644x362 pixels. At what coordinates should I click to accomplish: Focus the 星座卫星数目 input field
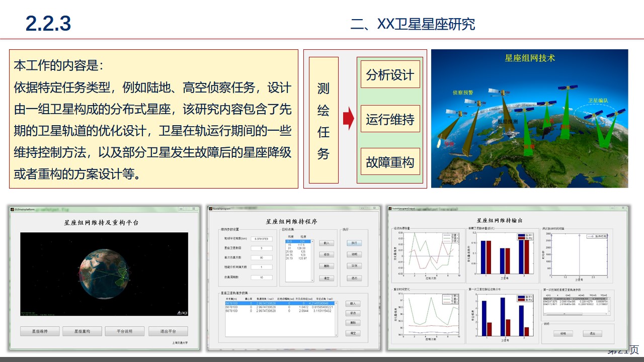[261, 248]
